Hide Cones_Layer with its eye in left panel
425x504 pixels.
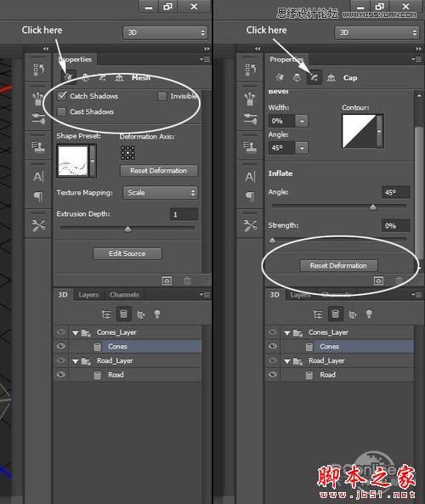tap(61, 332)
